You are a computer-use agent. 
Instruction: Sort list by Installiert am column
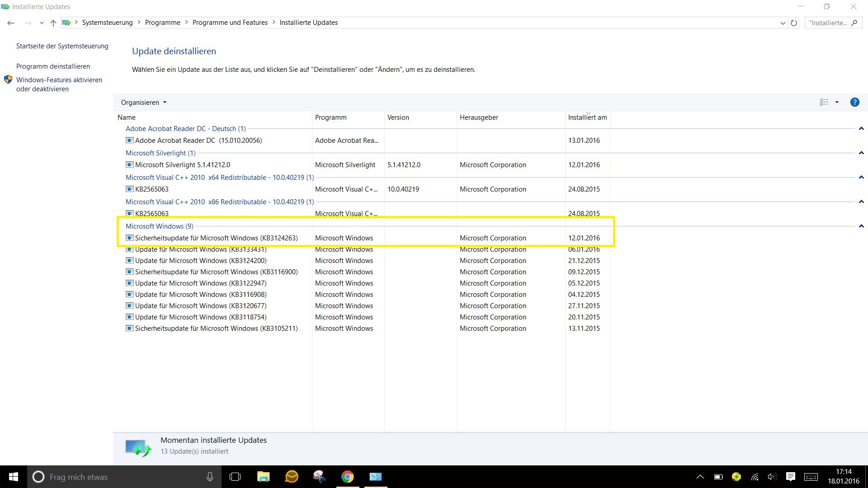pyautogui.click(x=587, y=117)
